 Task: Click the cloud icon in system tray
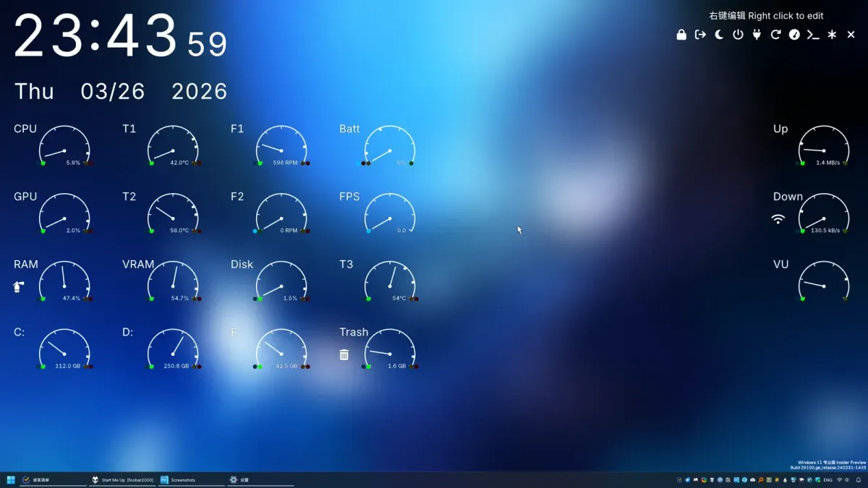(x=753, y=480)
